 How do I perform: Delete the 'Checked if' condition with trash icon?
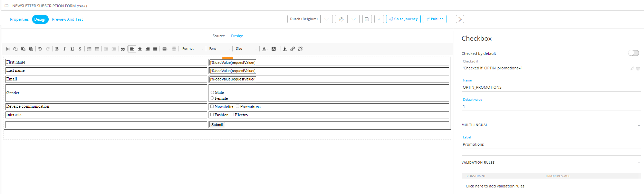[638, 68]
